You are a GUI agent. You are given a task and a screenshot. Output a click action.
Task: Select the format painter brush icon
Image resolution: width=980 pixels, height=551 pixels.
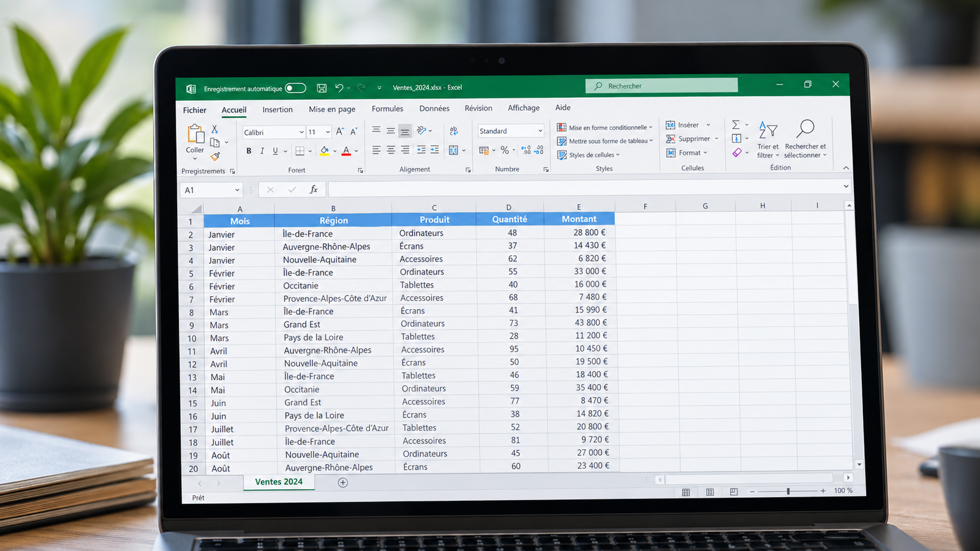tap(216, 156)
